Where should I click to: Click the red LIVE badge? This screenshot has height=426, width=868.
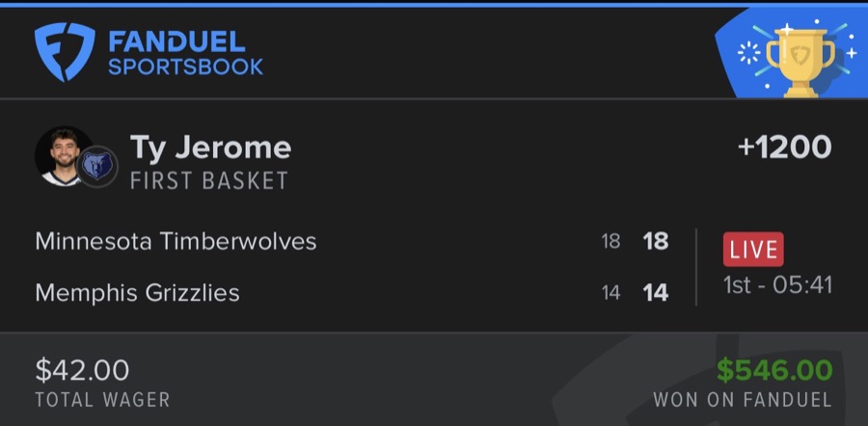pyautogui.click(x=753, y=250)
